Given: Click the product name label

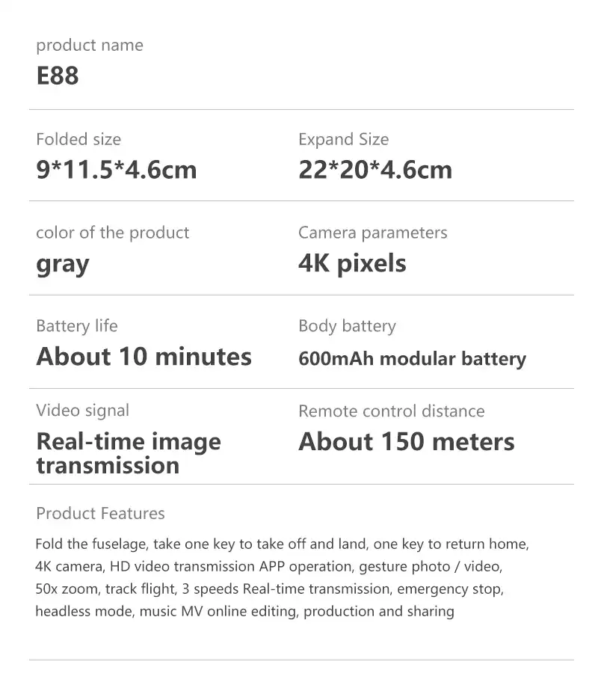Looking at the screenshot, I should (90, 46).
